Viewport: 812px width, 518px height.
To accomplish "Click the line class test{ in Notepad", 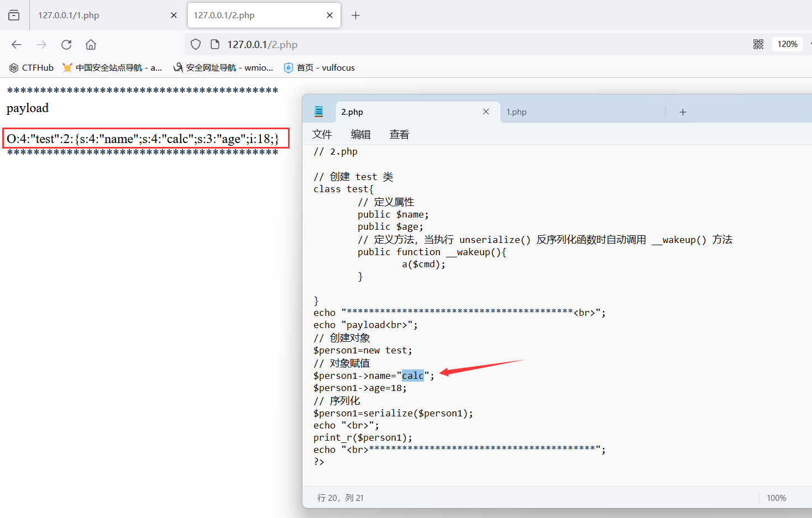I will 344,189.
